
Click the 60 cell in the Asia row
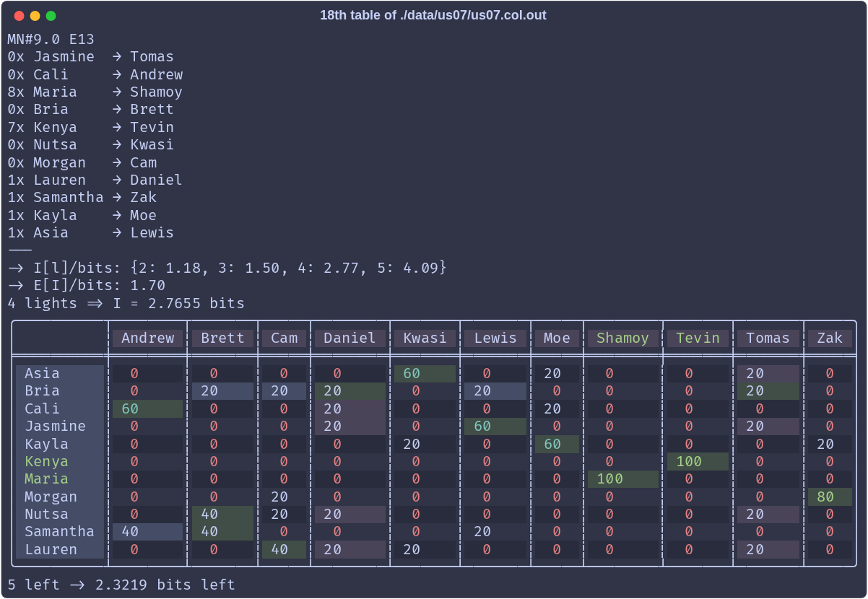pos(425,373)
